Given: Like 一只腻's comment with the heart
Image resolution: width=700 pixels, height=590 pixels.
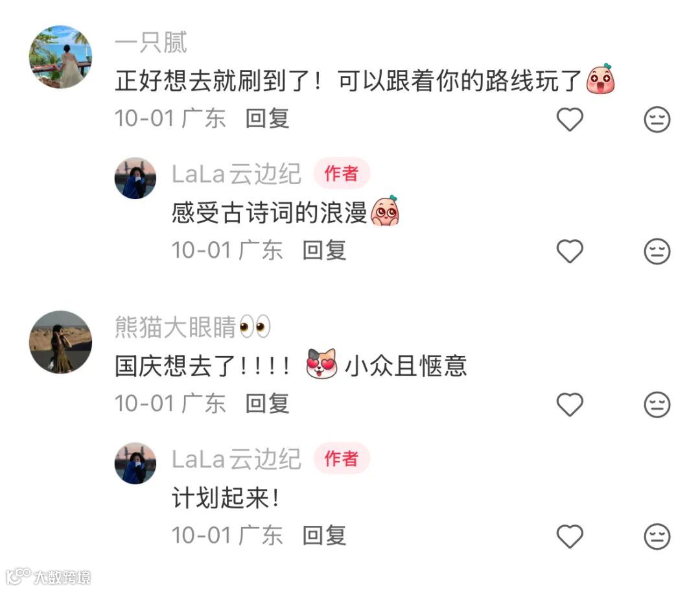Looking at the screenshot, I should (x=570, y=119).
